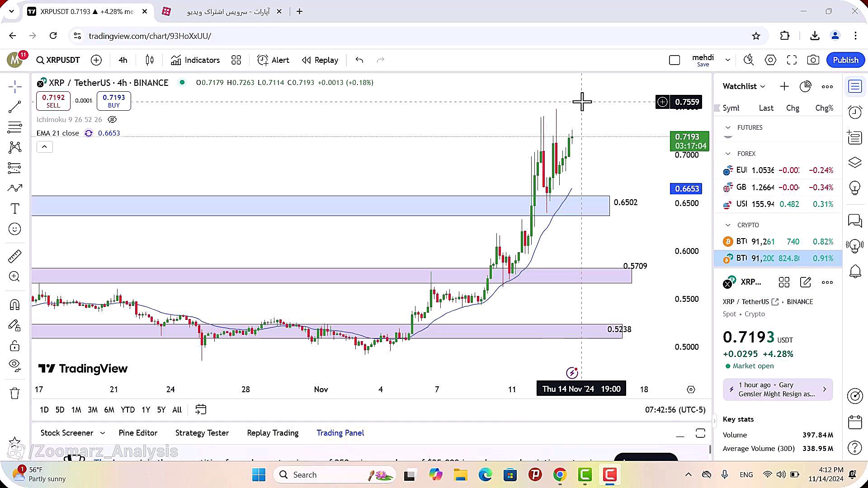
Task: Toggle magnet mode in left toolbar
Action: pyautogui.click(x=14, y=305)
